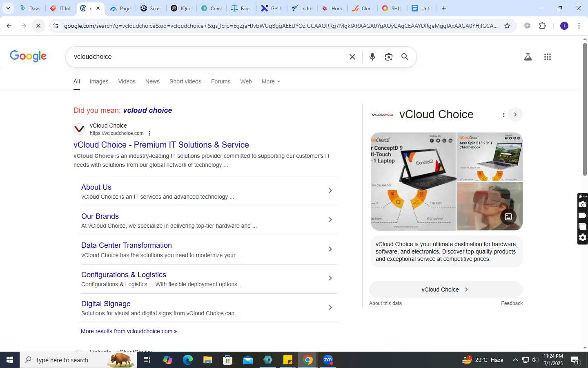Expand the Digital Signage sitelink arrow
The height and width of the screenshot is (368, 588).
[330, 307]
